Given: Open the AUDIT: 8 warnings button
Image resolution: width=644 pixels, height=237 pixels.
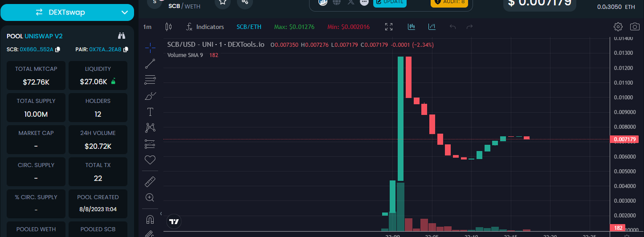Looking at the screenshot, I should pyautogui.click(x=450, y=3).
